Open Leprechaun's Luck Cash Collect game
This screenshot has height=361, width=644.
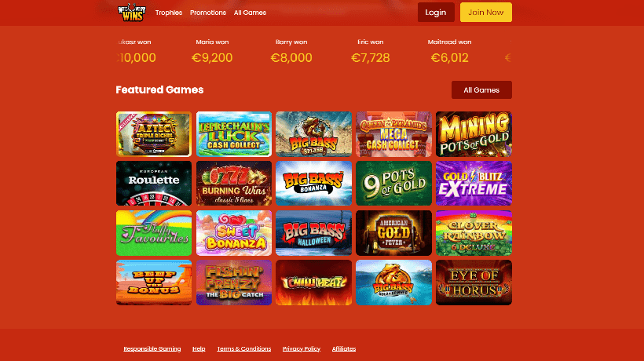234,134
